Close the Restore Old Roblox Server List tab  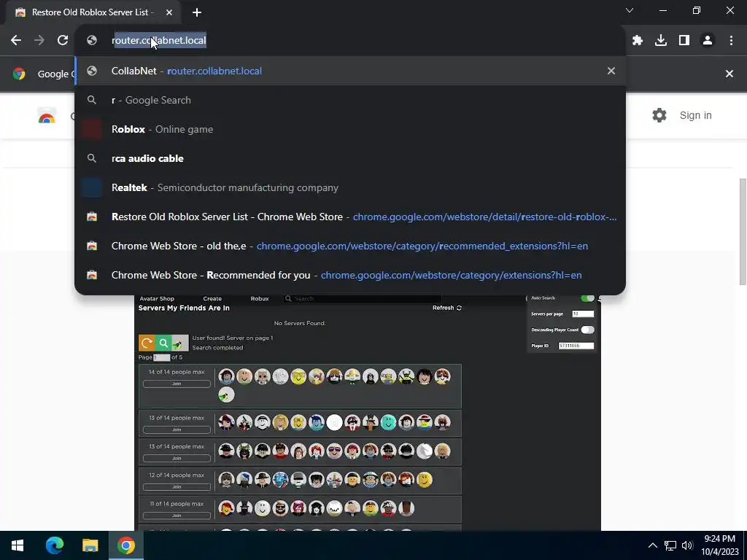click(169, 12)
